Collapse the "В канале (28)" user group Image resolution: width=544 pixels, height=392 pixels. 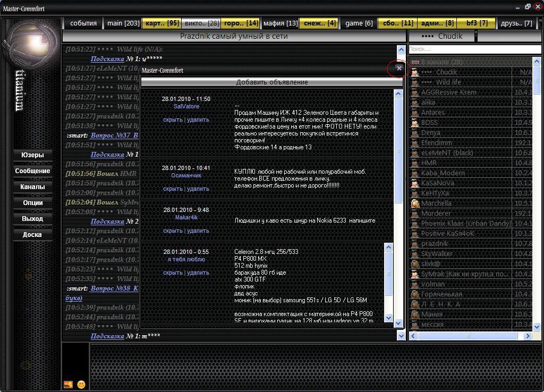coord(415,62)
